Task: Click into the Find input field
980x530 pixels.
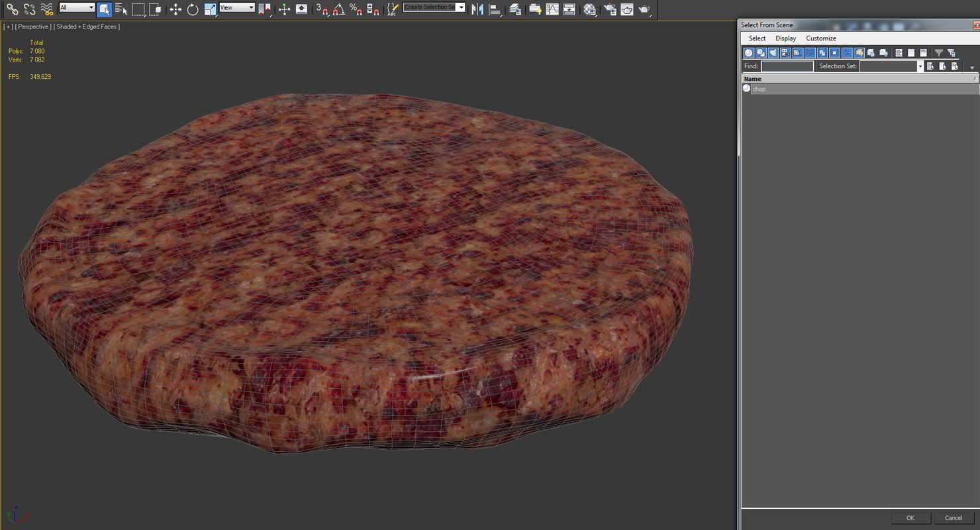Action: pos(787,66)
